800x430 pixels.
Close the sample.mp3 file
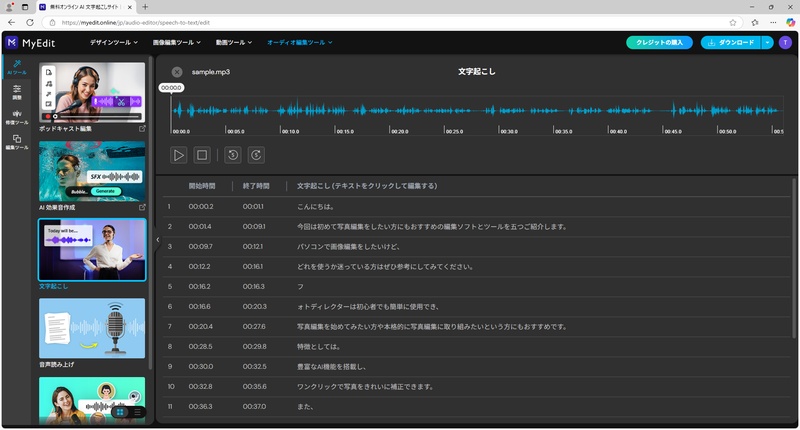pos(177,72)
